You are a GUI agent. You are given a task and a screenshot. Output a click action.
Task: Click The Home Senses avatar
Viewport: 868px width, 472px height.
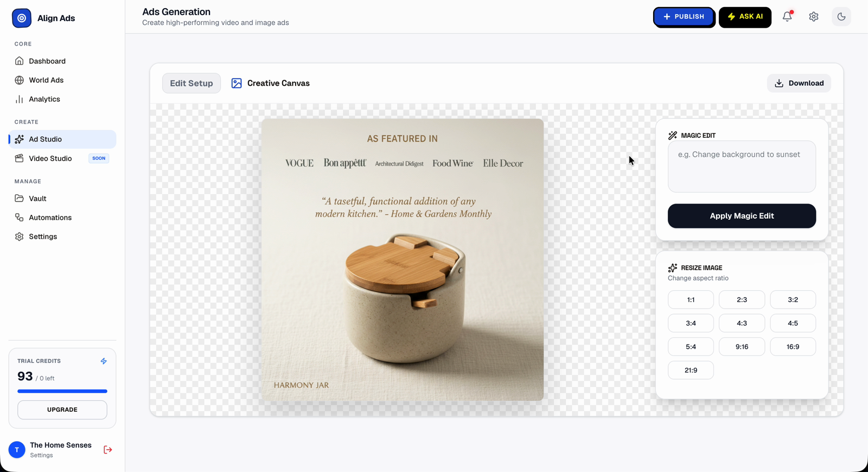(17, 450)
